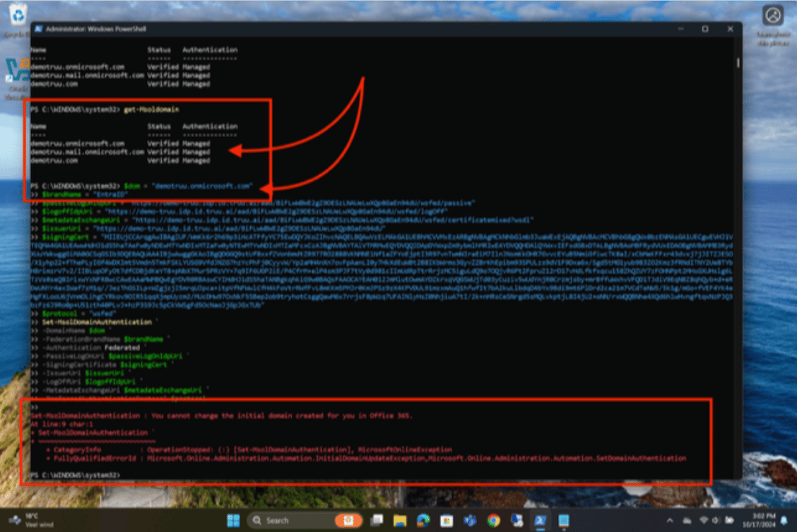Open the weather widget on the taskbar
797x532 pixels.
tap(30, 520)
